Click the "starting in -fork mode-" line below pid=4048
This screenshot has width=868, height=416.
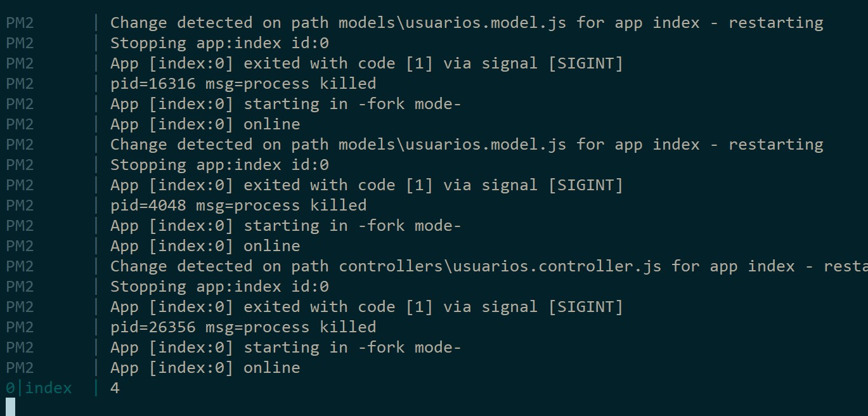(285, 226)
